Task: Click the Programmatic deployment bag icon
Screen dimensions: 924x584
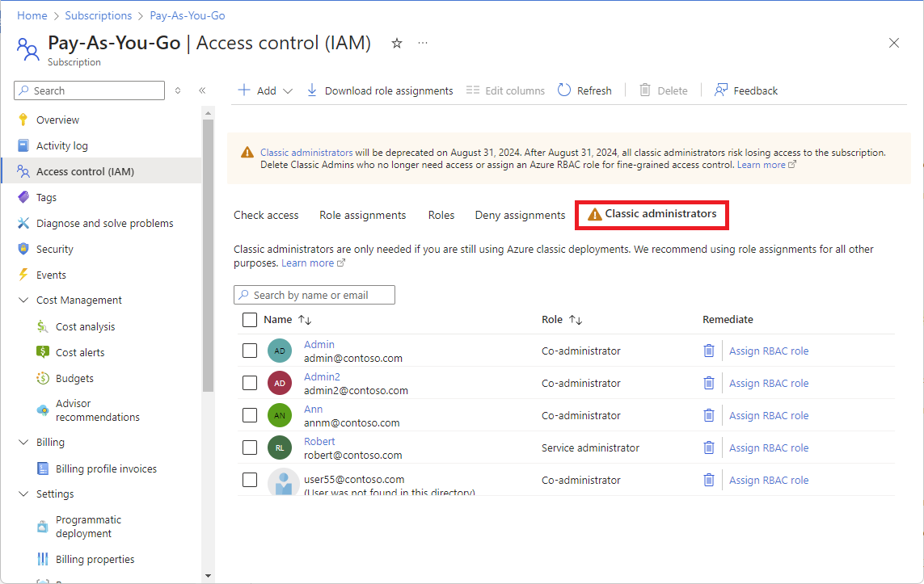Action: [42, 527]
